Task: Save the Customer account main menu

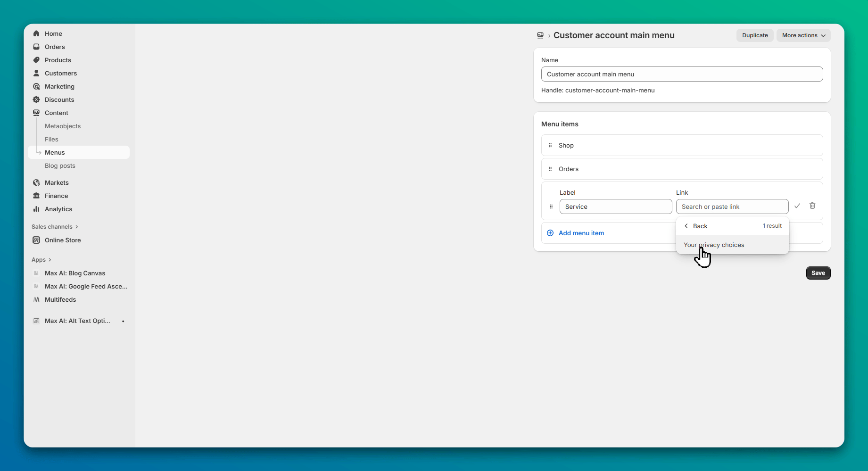Action: pos(818,273)
